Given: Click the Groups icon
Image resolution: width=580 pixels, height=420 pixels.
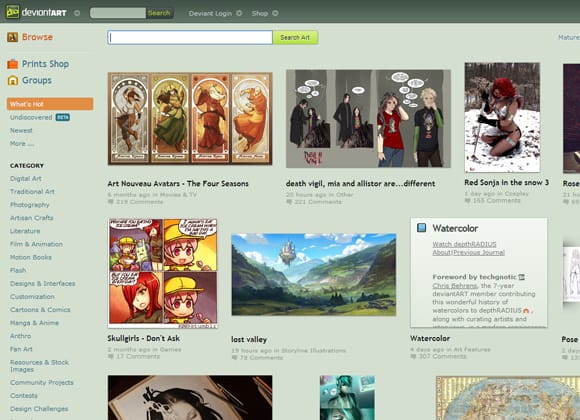Looking at the screenshot, I should tap(13, 80).
